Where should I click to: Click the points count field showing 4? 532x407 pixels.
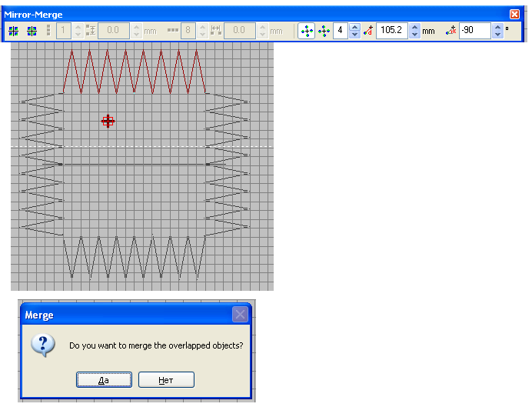(x=340, y=32)
